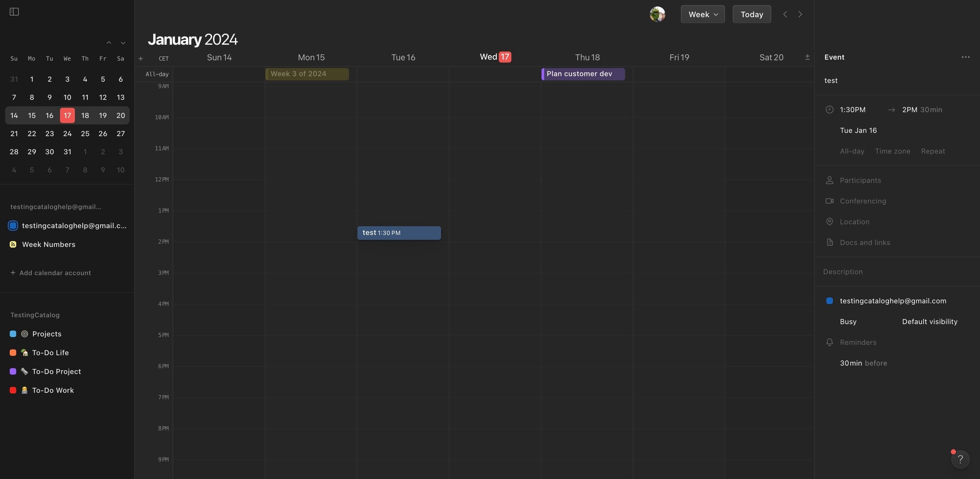Open the Default visibility dropdown
The image size is (980, 479).
click(x=929, y=321)
